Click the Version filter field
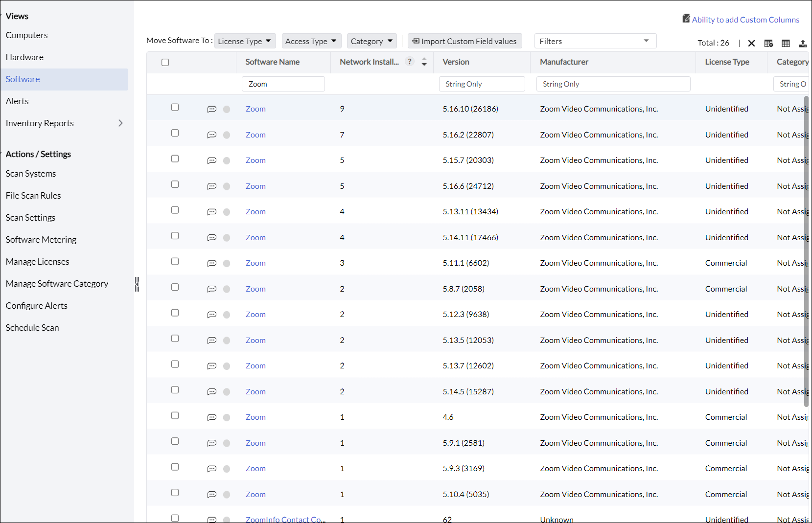Viewport: 812px width, 523px height. click(482, 84)
